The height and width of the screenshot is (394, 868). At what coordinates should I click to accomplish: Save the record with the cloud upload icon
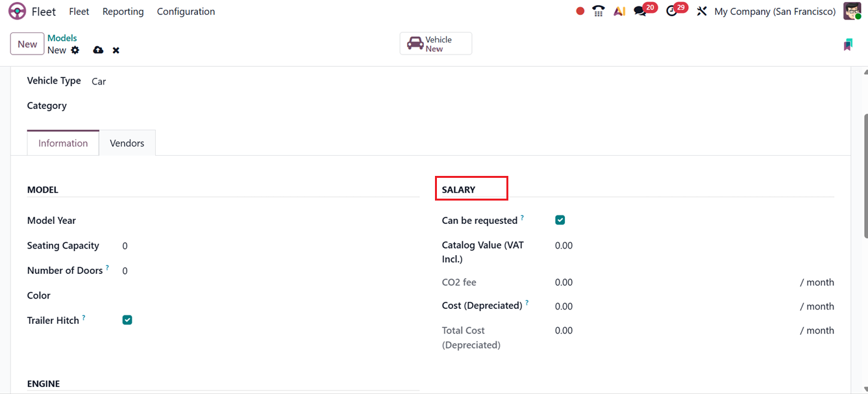click(x=98, y=50)
